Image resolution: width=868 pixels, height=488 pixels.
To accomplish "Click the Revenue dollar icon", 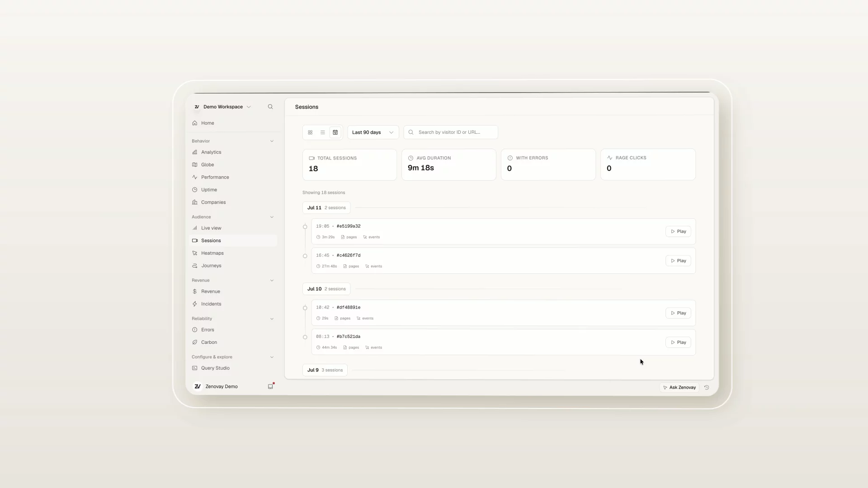I will point(194,291).
